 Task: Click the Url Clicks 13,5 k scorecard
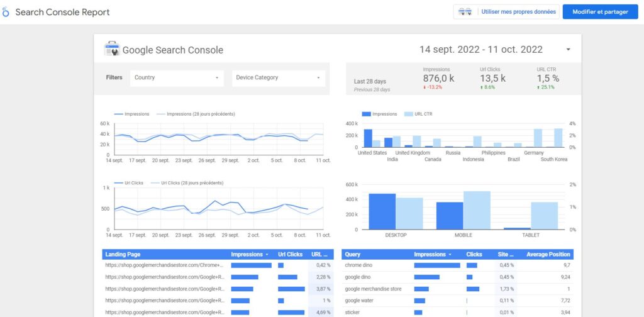coord(492,79)
